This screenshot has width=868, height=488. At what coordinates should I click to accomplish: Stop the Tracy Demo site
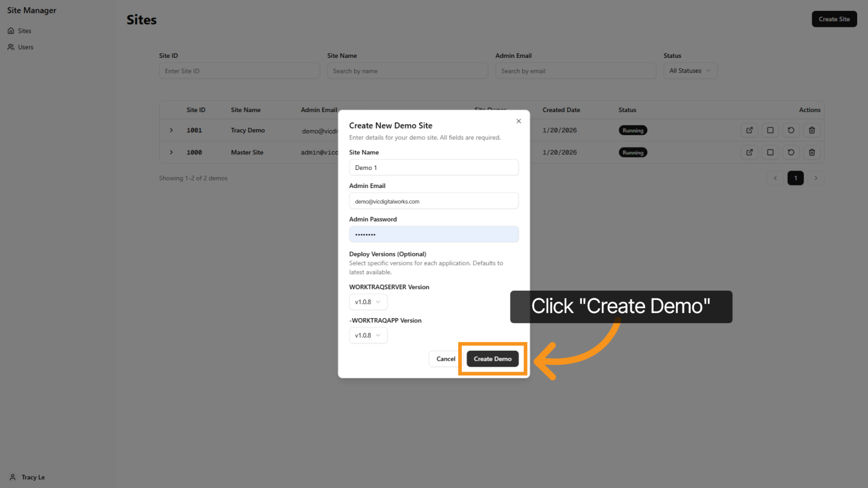pos(770,130)
